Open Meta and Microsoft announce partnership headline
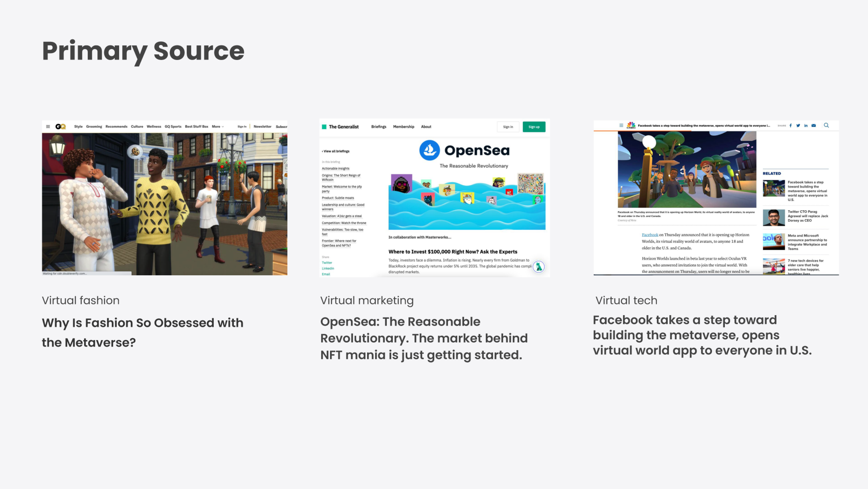 point(807,242)
